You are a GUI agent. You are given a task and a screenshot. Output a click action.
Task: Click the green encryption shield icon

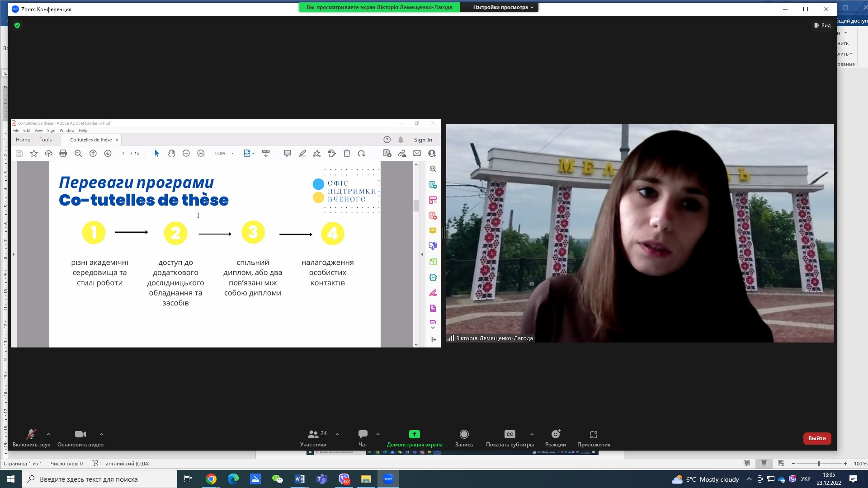pyautogui.click(x=17, y=26)
